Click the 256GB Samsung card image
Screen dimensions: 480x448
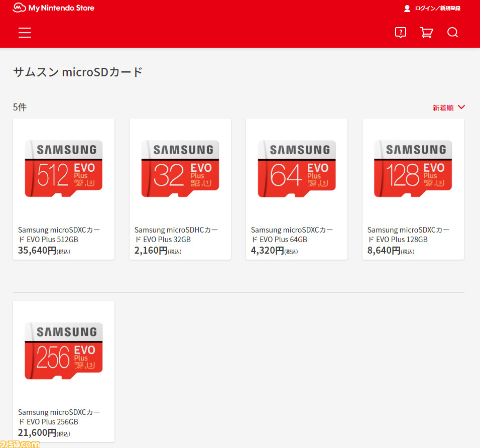[64, 351]
